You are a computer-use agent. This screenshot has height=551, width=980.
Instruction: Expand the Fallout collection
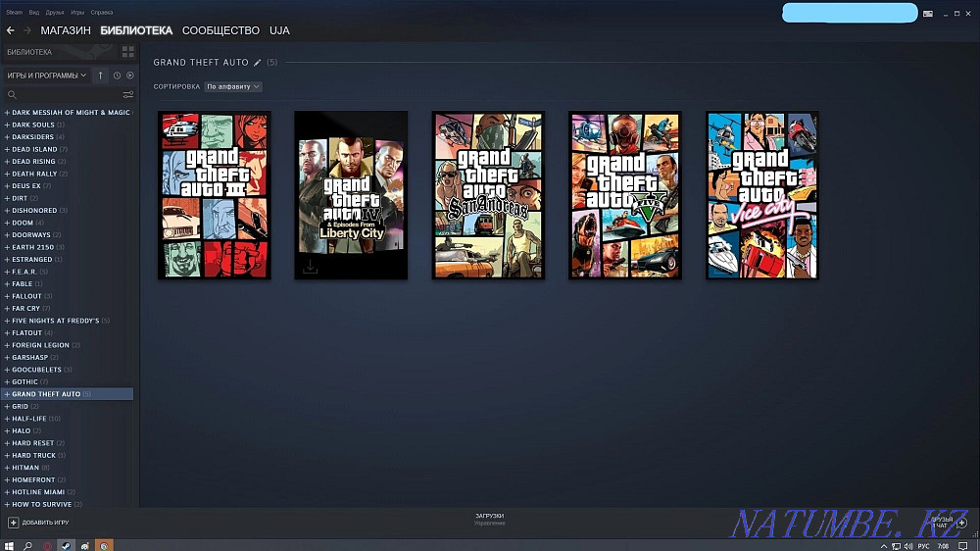pyautogui.click(x=7, y=296)
